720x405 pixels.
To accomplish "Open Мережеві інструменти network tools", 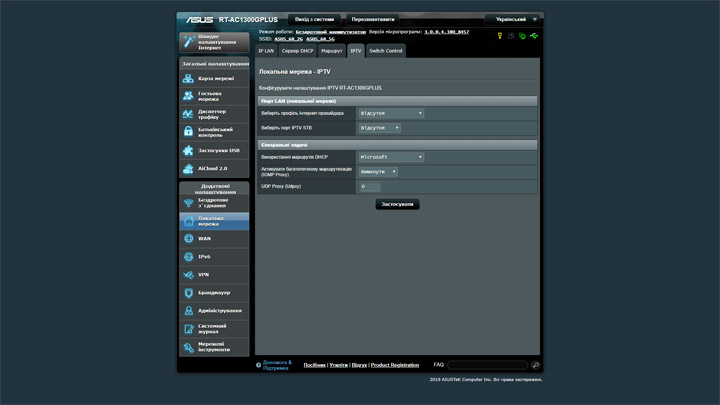I will (214, 347).
